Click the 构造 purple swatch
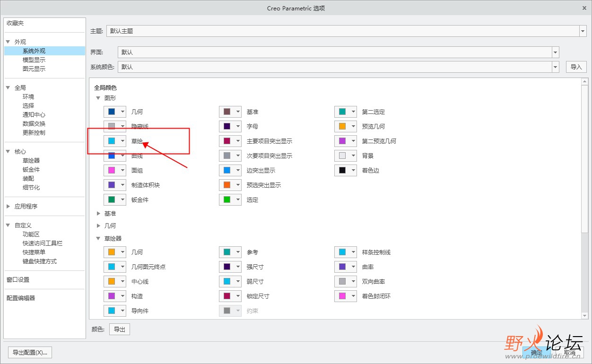Screen dimensions: 592x364 coord(112,296)
